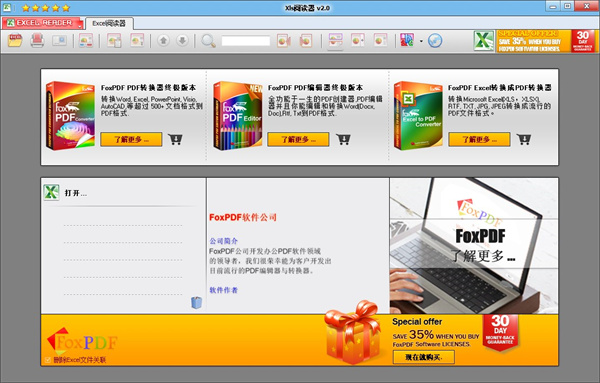The height and width of the screenshot is (383, 600).
Task: Expand the dropdown arrow beside the language icon
Action: click(421, 41)
